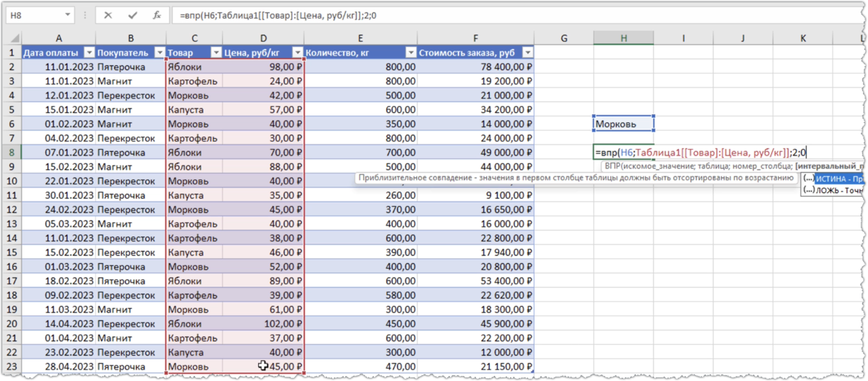Click quantity cell 350,00

[360, 124]
